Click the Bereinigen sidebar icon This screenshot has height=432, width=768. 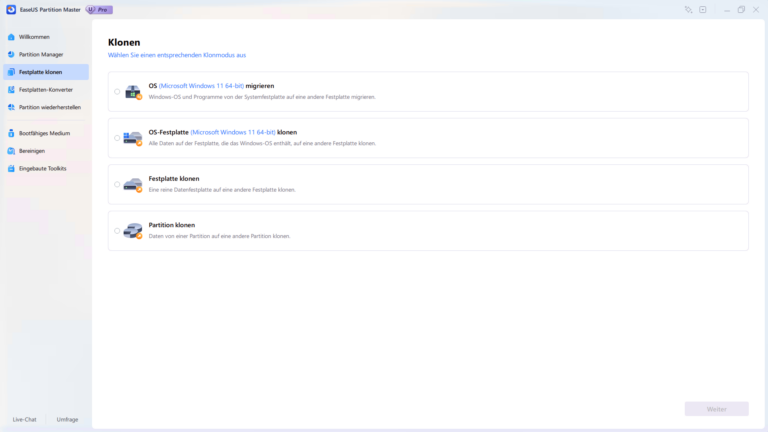[x=11, y=151]
